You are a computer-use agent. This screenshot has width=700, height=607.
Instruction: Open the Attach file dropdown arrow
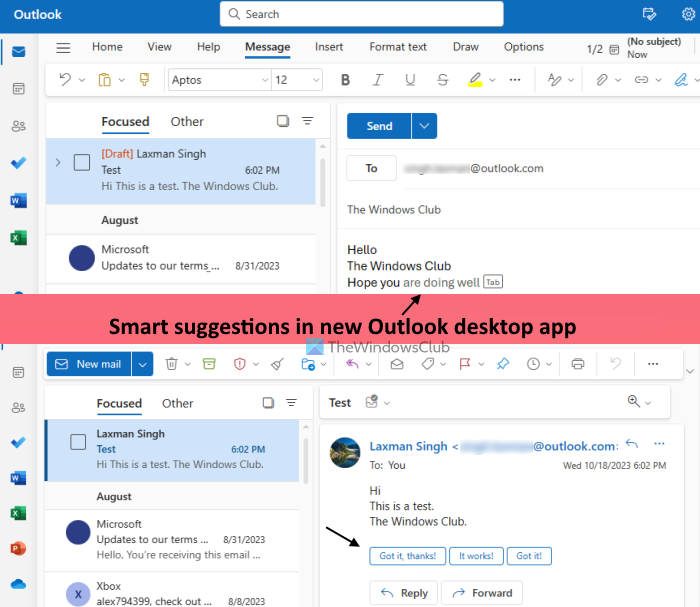click(x=618, y=80)
